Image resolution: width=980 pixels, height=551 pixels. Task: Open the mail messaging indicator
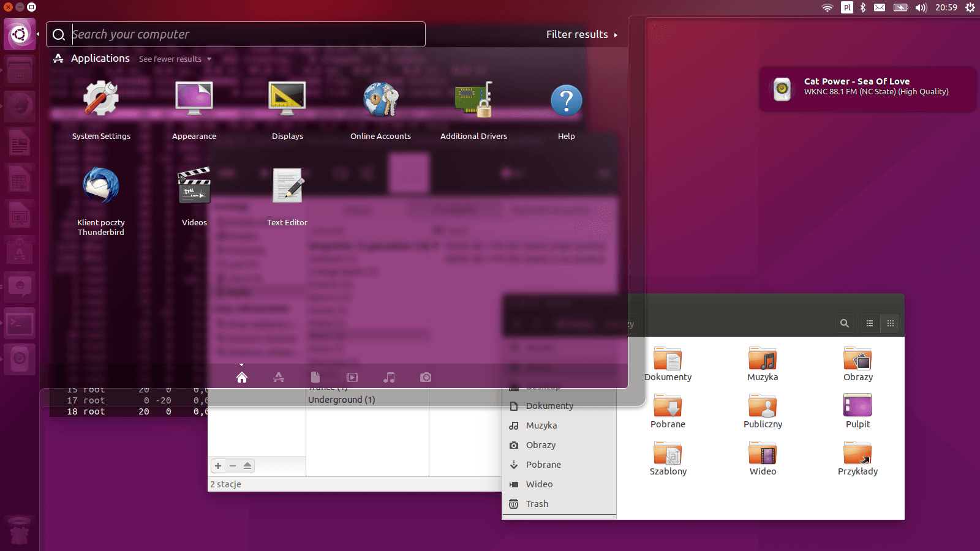click(x=880, y=7)
